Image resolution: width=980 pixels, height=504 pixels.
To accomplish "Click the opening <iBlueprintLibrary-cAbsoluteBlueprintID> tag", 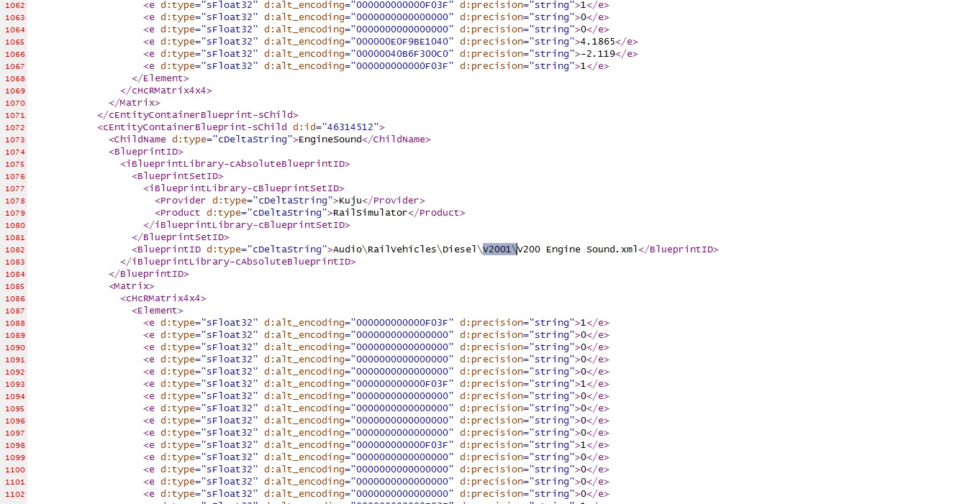I will click(235, 164).
